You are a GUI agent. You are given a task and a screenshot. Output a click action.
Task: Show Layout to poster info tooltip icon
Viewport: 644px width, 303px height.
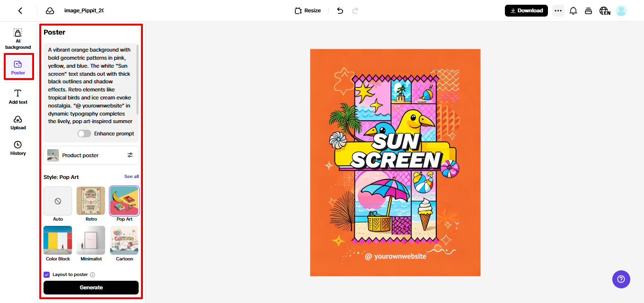click(x=93, y=275)
